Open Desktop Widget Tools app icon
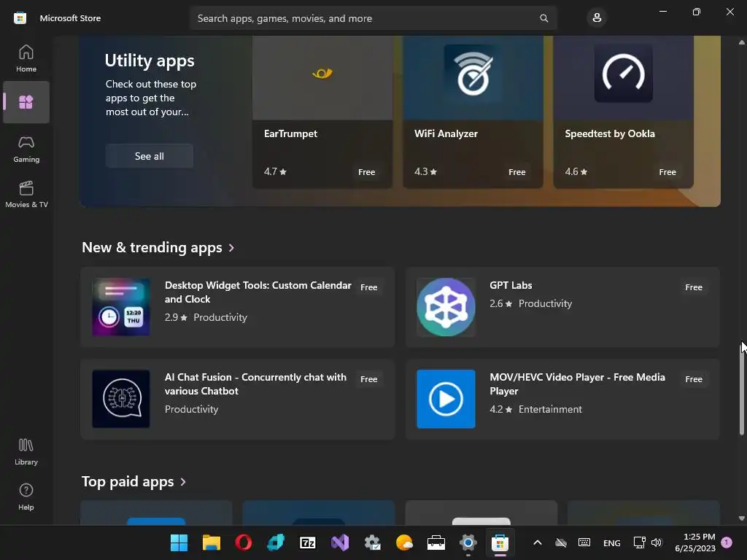Image resolution: width=747 pixels, height=560 pixels. click(x=121, y=307)
